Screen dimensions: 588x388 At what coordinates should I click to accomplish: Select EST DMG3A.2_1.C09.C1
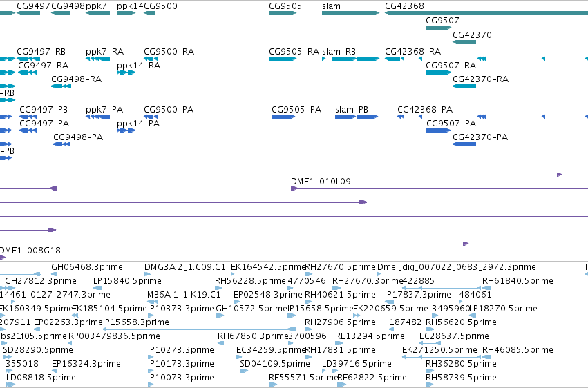pyautogui.click(x=185, y=267)
